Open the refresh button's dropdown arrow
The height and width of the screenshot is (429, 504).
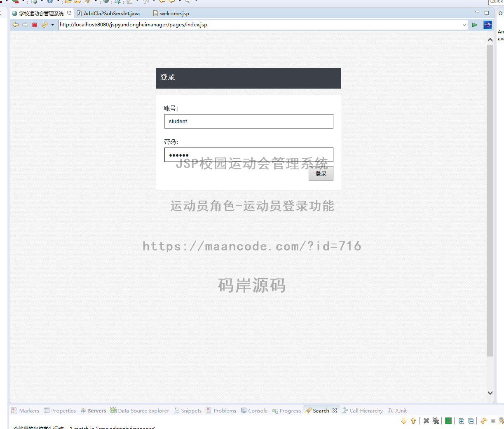click(52, 25)
